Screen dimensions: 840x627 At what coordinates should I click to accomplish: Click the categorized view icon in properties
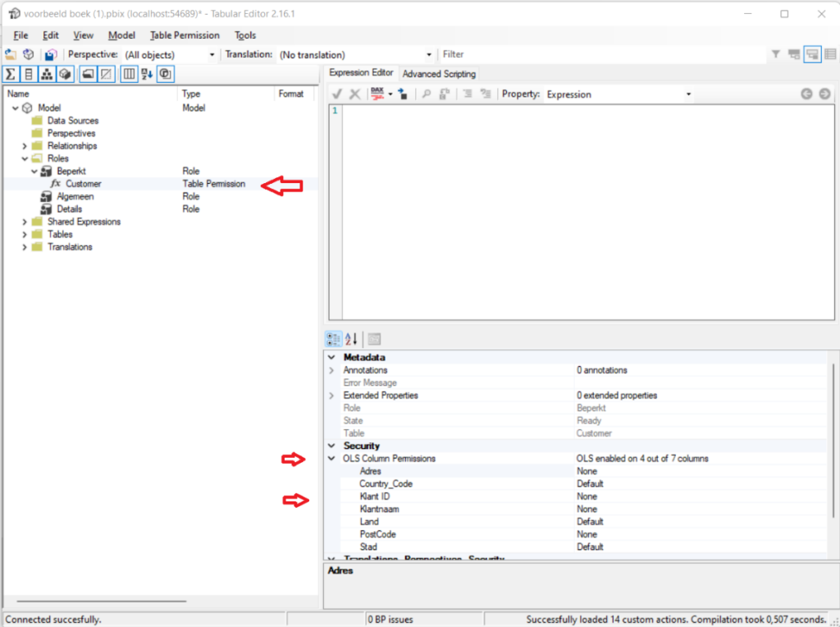(334, 339)
